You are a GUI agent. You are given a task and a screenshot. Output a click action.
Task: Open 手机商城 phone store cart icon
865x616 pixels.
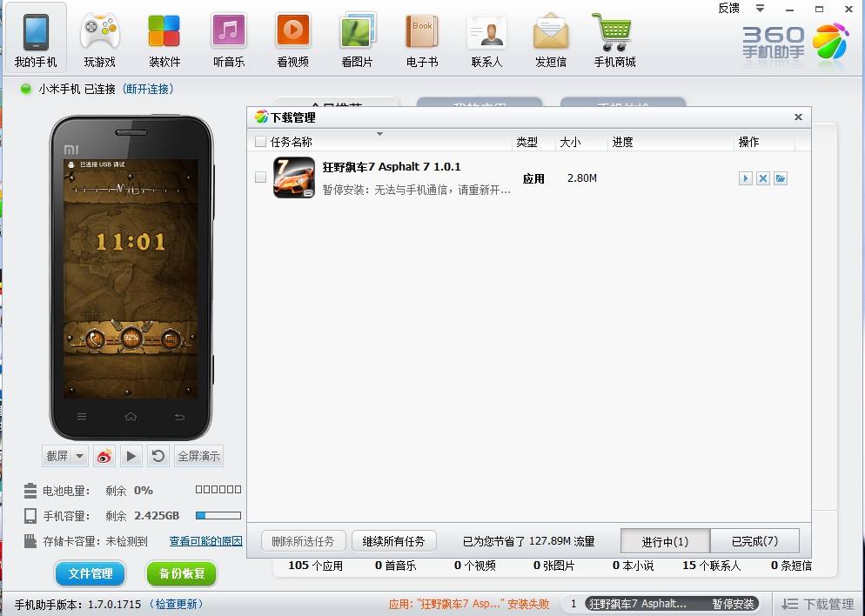point(614,39)
